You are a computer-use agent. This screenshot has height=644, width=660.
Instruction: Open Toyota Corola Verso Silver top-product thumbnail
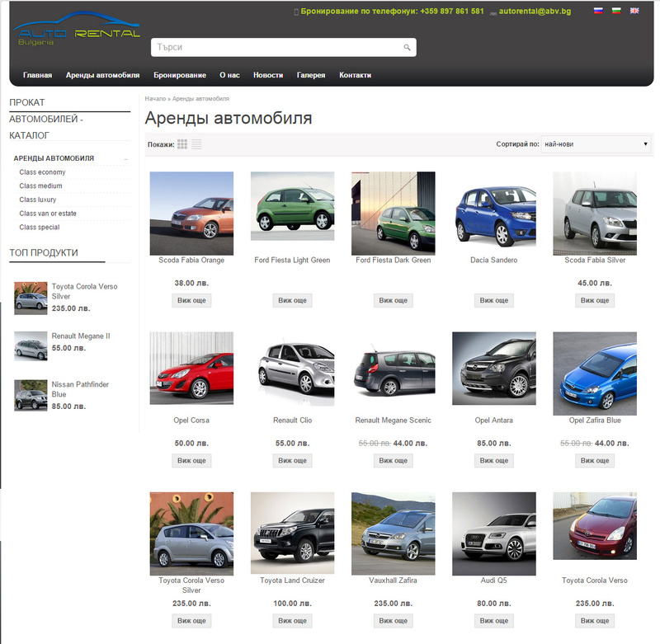pos(31,298)
